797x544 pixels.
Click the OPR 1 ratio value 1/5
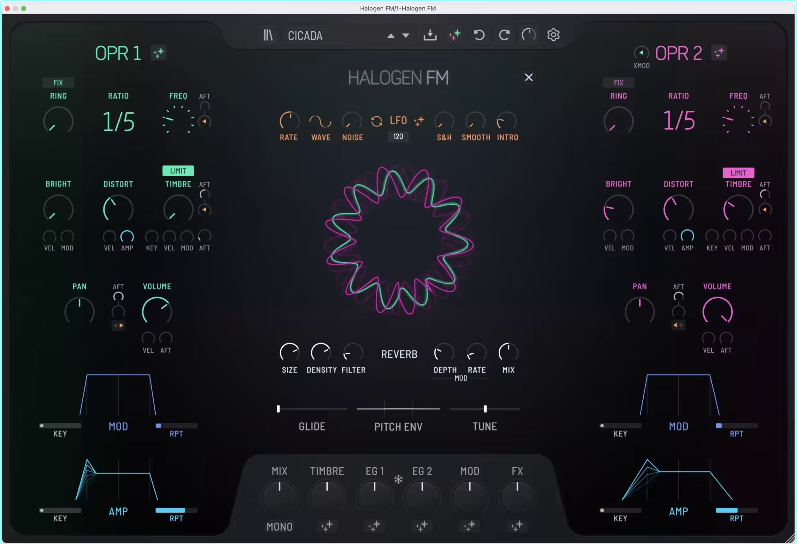(118, 122)
